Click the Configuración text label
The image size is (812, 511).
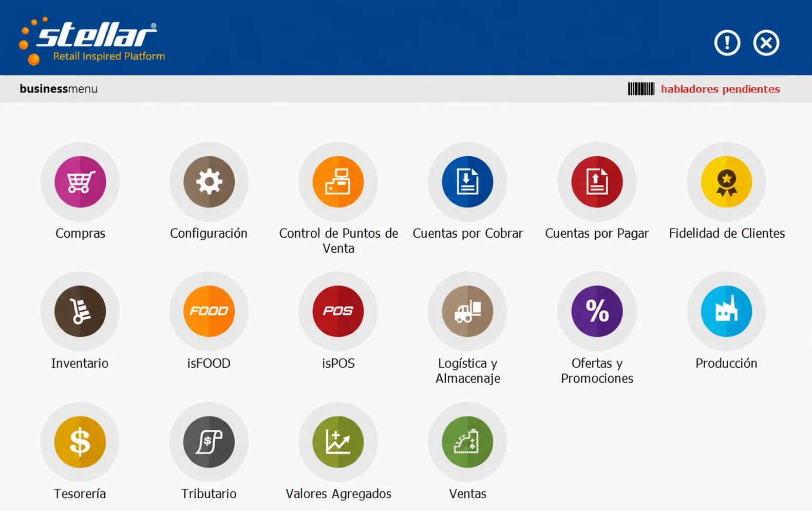tap(209, 233)
